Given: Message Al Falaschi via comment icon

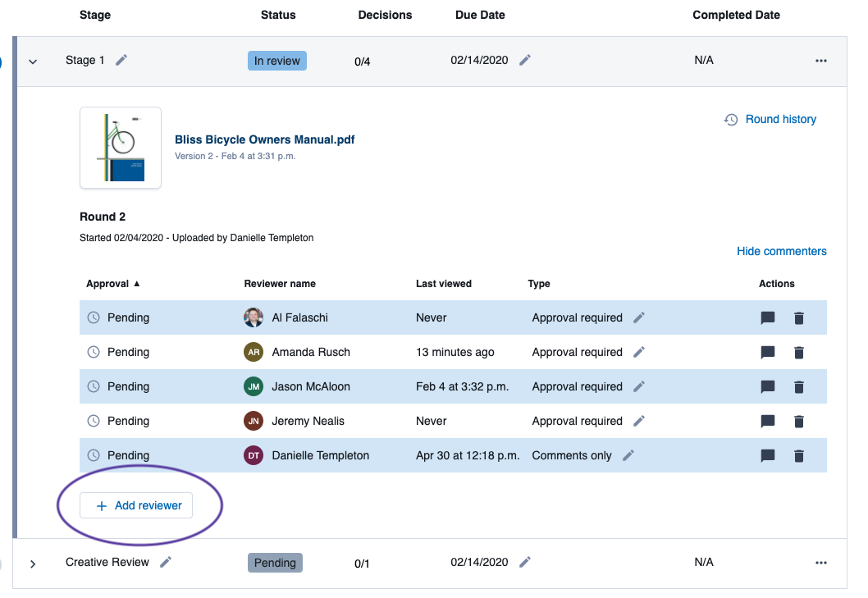Looking at the screenshot, I should tap(768, 317).
